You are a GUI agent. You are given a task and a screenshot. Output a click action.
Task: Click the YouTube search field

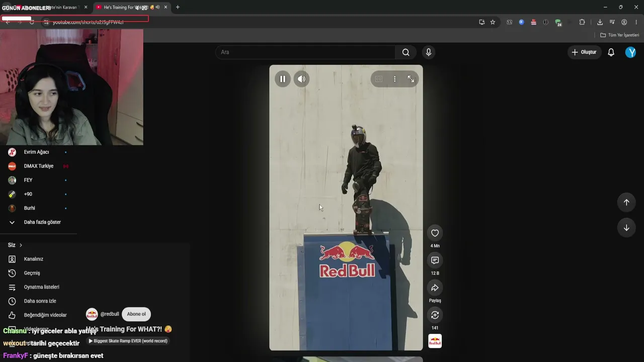point(305,52)
